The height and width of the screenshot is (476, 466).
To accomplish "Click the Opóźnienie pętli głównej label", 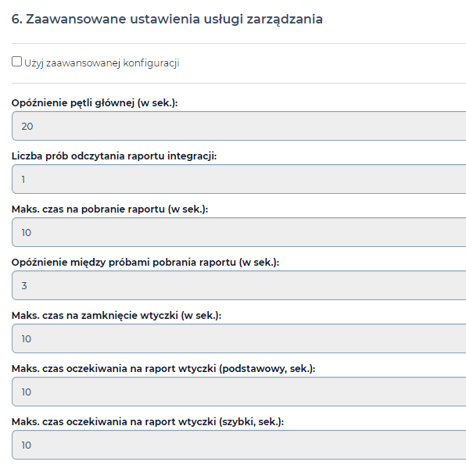I will coord(95,103).
